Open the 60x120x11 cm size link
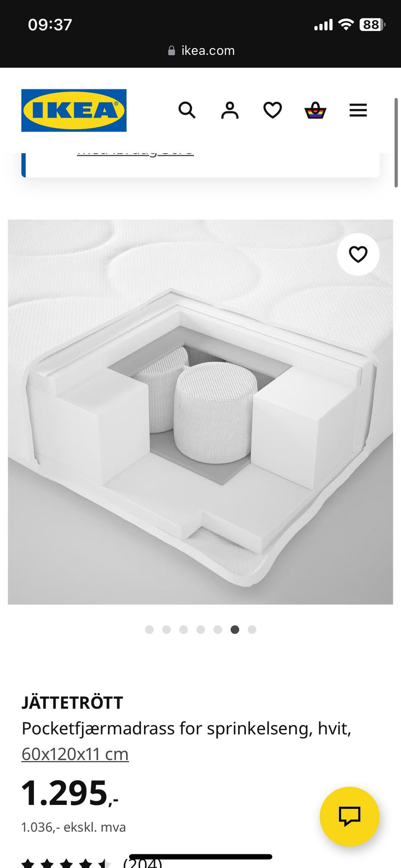 tap(75, 754)
